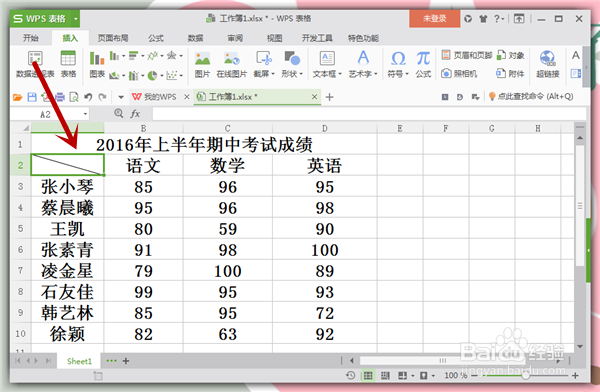This screenshot has height=392, width=600.
Task: Open the 开发工具 ribbon tab
Action: point(317,38)
